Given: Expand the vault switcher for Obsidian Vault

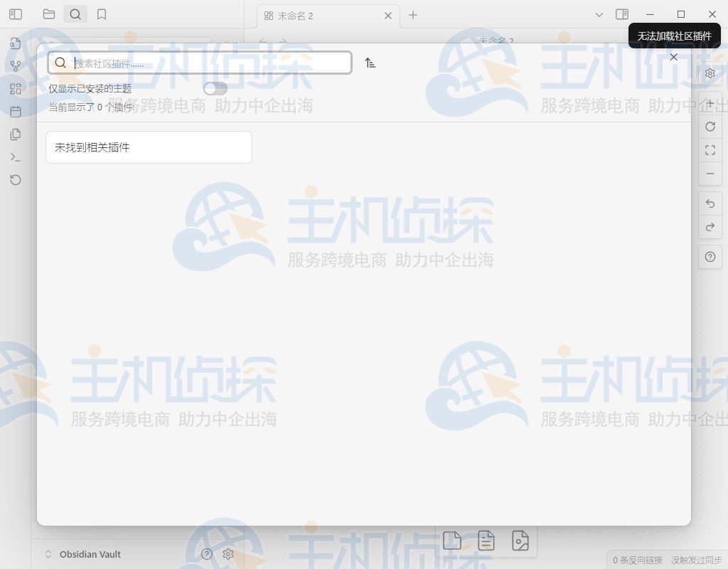Looking at the screenshot, I should pos(48,554).
